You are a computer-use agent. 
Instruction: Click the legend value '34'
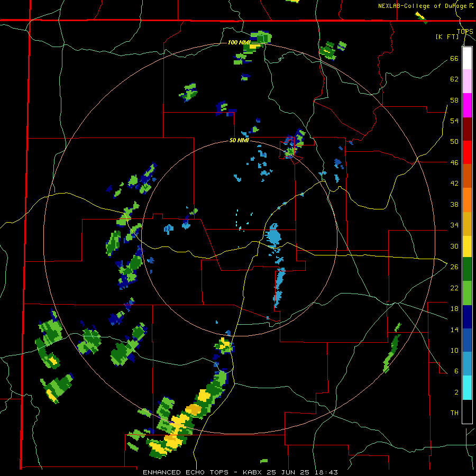[x=454, y=225]
